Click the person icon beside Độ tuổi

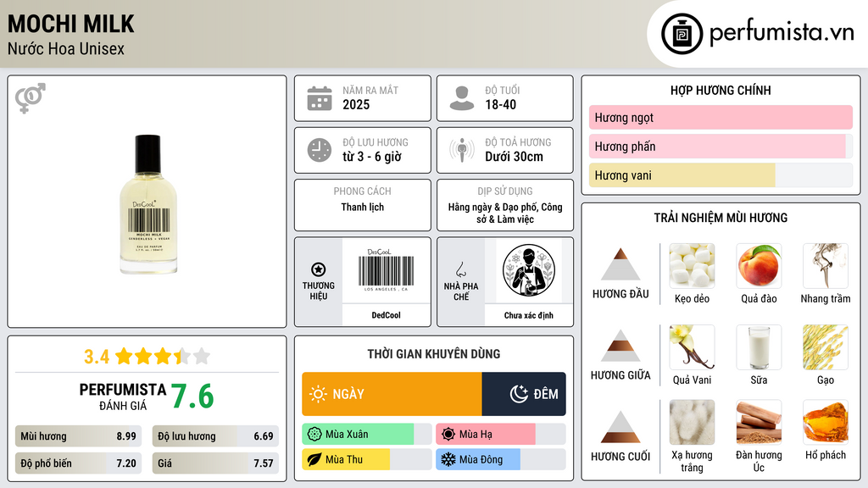coord(462,98)
